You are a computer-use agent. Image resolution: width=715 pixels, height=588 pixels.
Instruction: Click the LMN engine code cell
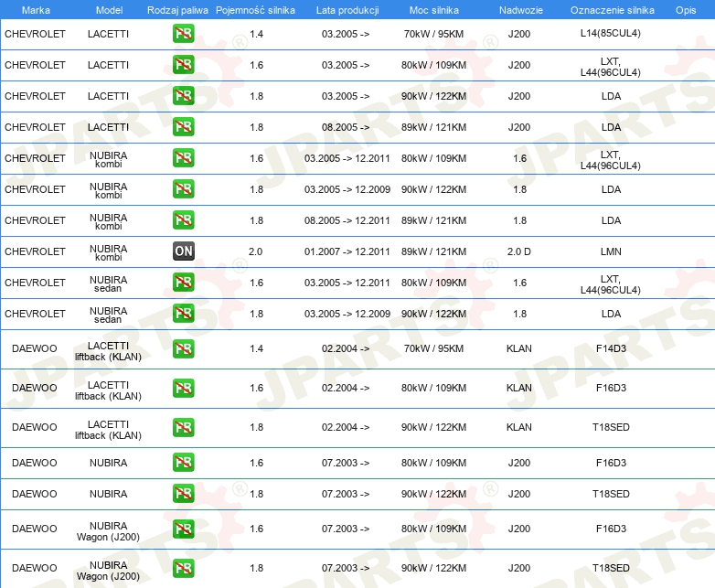(x=611, y=251)
